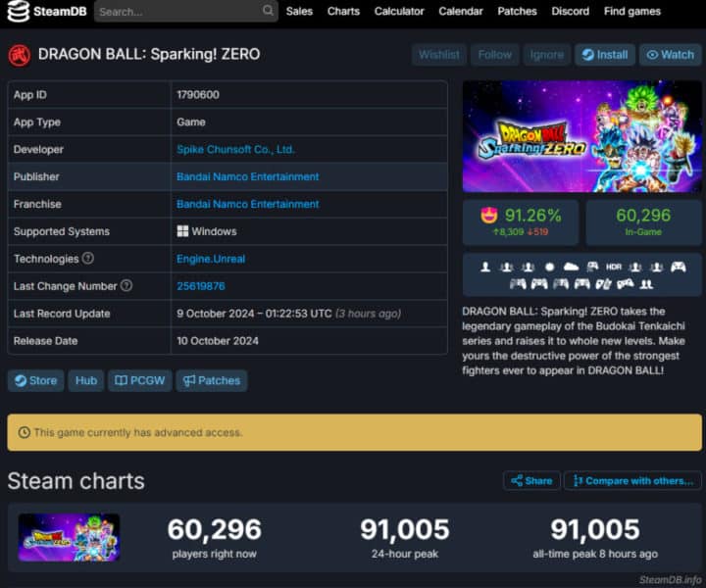Click the Release Date value 10 October 2024
The height and width of the screenshot is (588, 706).
click(218, 341)
